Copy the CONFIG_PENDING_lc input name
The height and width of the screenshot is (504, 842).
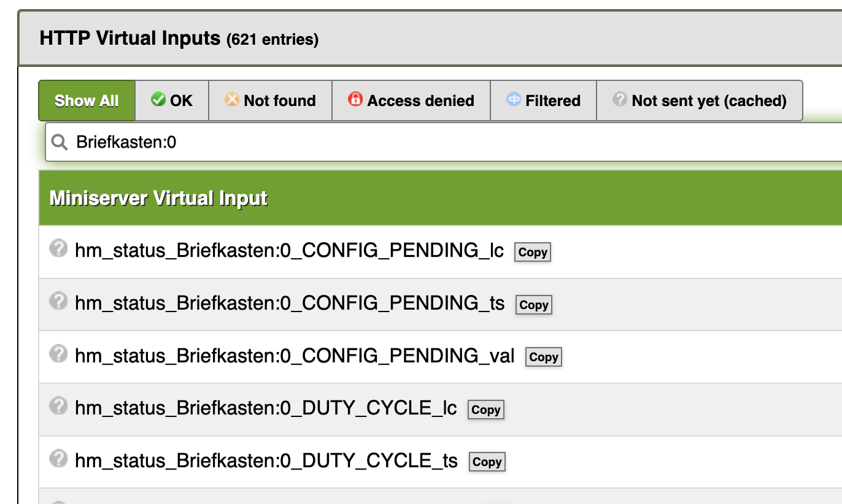coord(533,252)
